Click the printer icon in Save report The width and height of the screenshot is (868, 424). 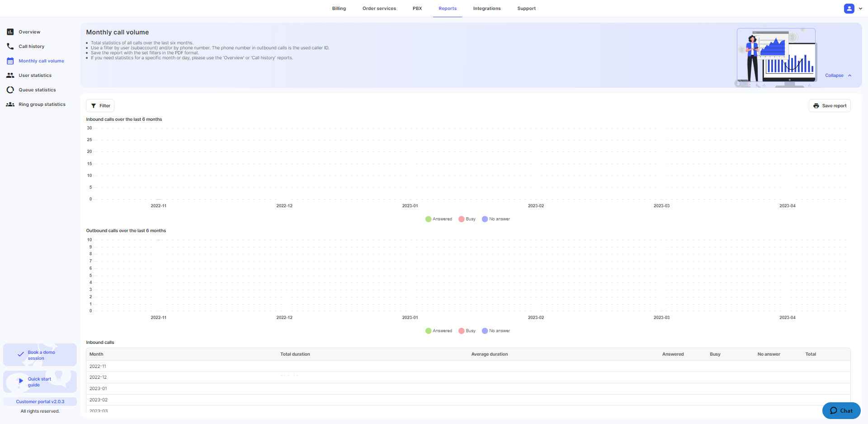tap(816, 106)
